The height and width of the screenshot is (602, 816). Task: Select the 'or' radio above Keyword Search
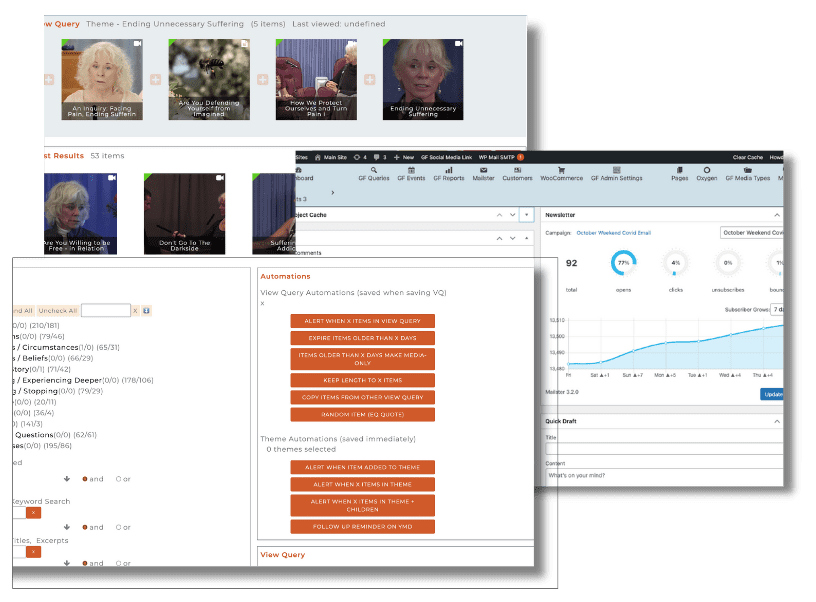pos(119,479)
